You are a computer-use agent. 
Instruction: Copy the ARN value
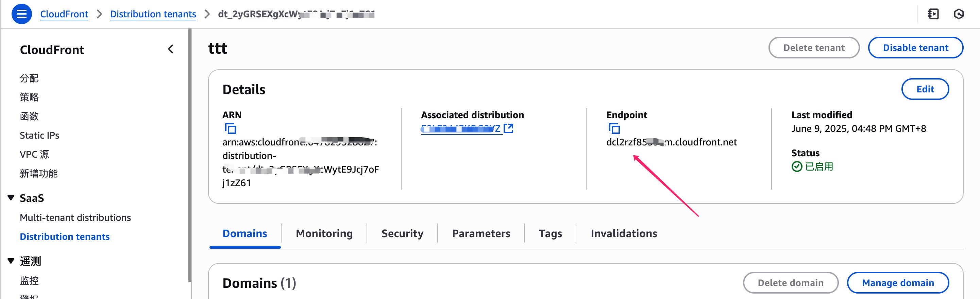point(231,129)
